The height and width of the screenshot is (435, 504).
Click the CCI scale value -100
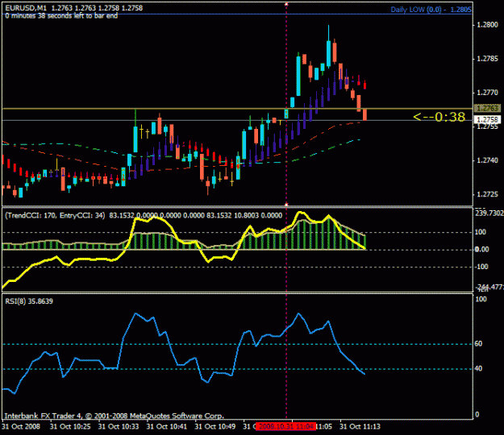[x=481, y=267]
